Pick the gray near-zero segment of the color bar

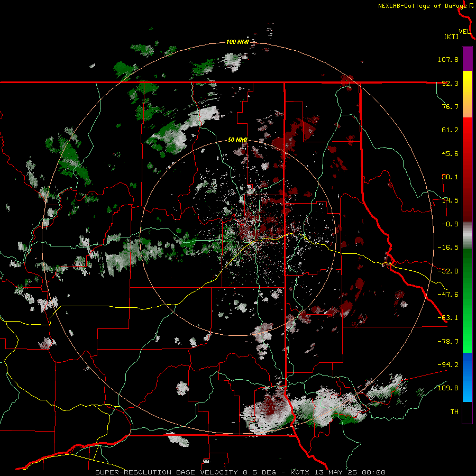point(467,235)
